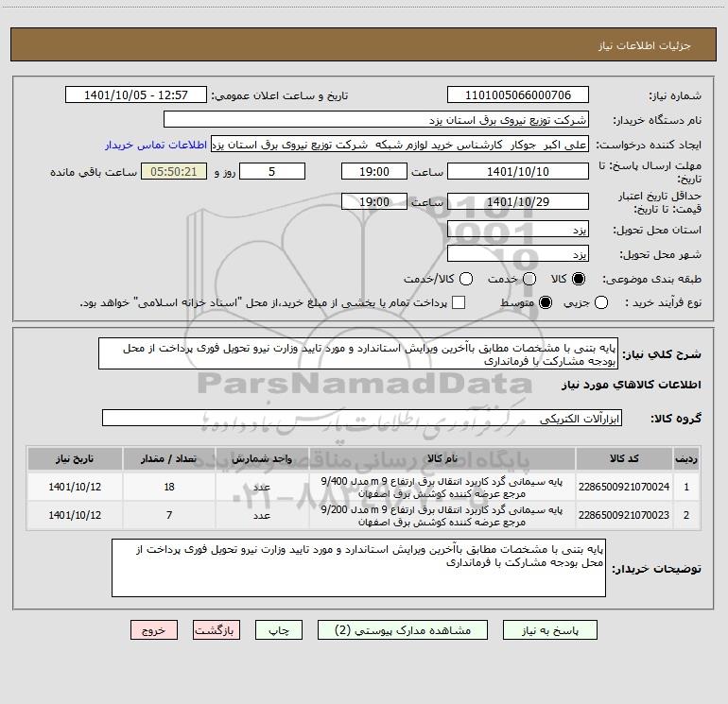Click price validity date 1401/10/29
Screen dimensions: 728x704
pos(518,201)
